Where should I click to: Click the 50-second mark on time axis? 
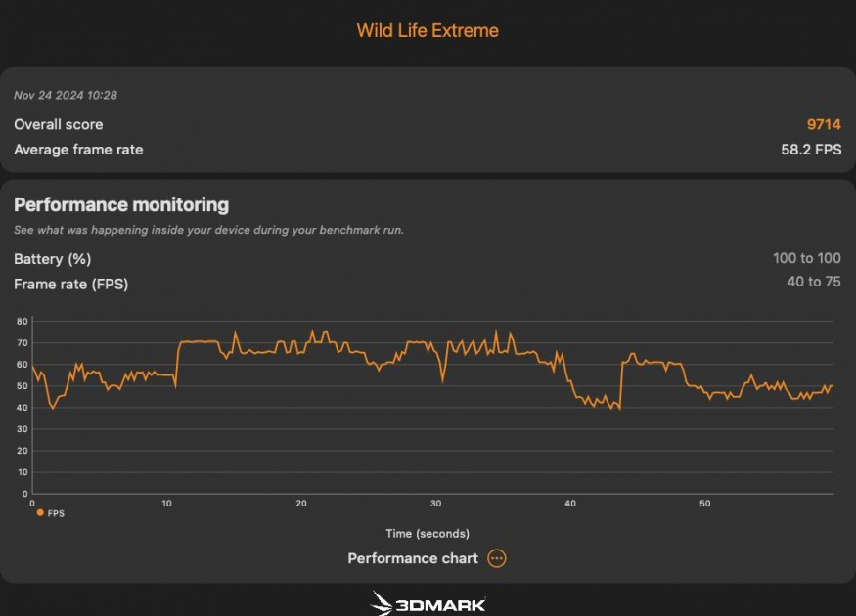tap(704, 504)
